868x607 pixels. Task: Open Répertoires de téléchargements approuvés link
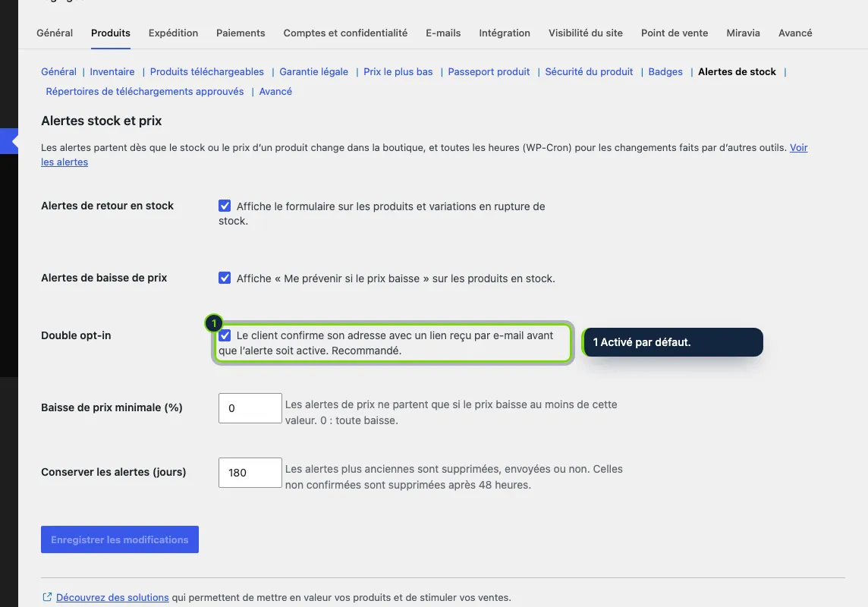[x=144, y=91]
